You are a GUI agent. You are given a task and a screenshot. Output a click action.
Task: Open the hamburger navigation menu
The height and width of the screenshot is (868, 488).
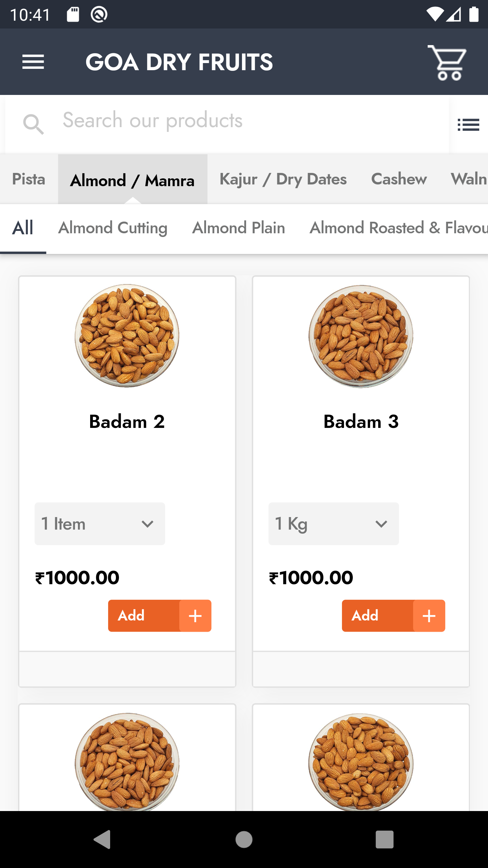click(33, 62)
